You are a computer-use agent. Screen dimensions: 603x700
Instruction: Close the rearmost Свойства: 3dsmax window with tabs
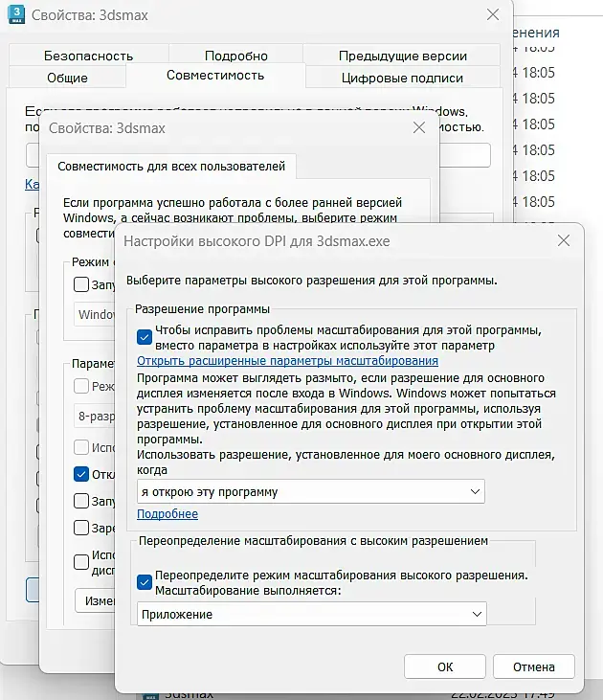click(x=492, y=14)
